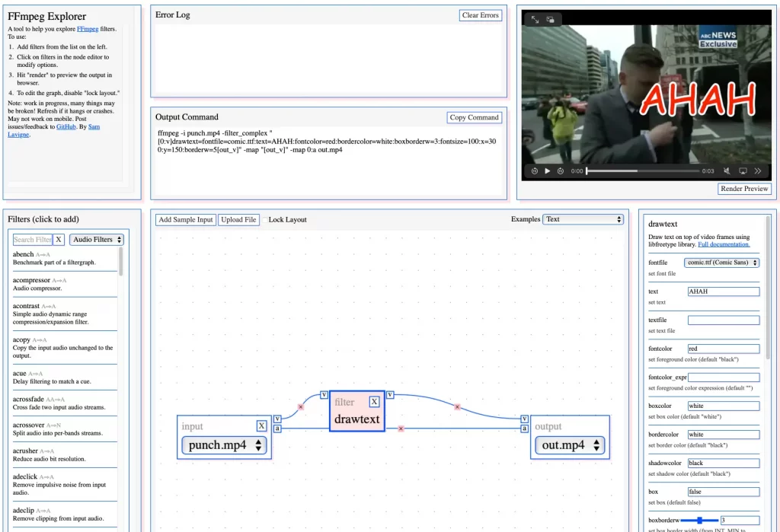Clear the filter search box
The image size is (780, 532).
click(x=59, y=240)
